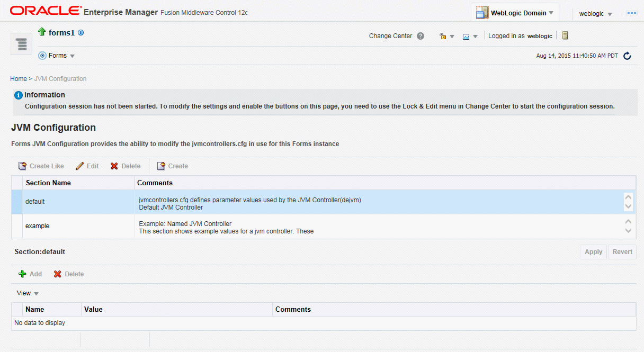Image resolution: width=644 pixels, height=352 pixels.
Task: Click the Aug 14, 2015 timestamp text
Action: pos(577,56)
